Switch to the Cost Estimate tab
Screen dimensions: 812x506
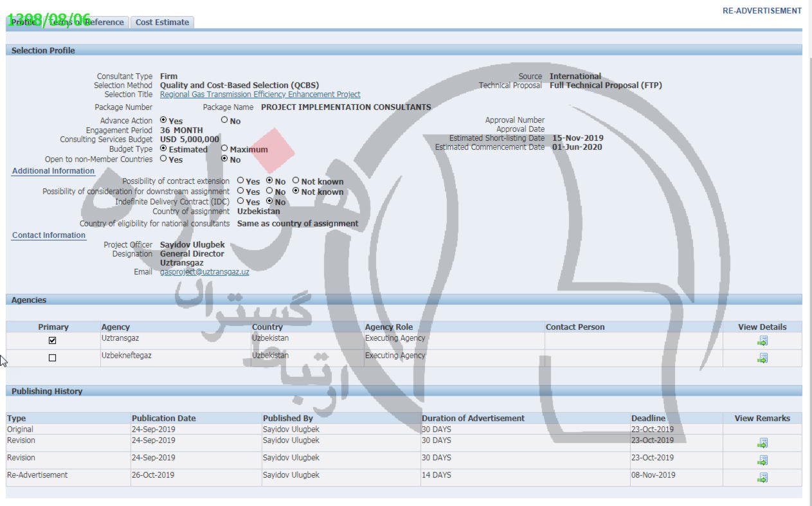[x=162, y=23]
